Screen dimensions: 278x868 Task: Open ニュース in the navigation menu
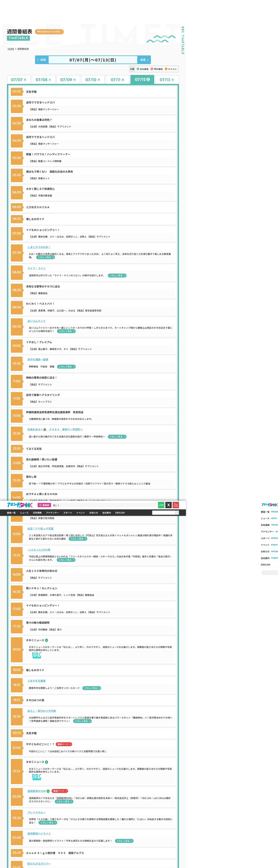point(24,513)
